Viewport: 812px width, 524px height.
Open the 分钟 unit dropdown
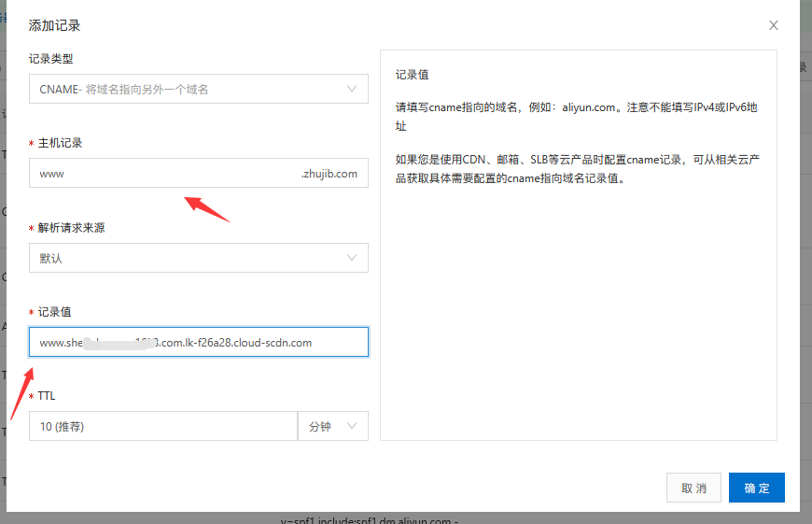[333, 426]
